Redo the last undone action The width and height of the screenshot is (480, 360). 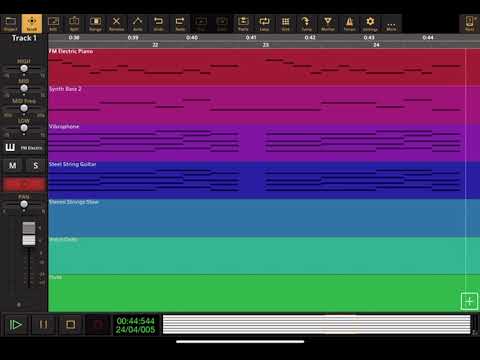pos(180,23)
